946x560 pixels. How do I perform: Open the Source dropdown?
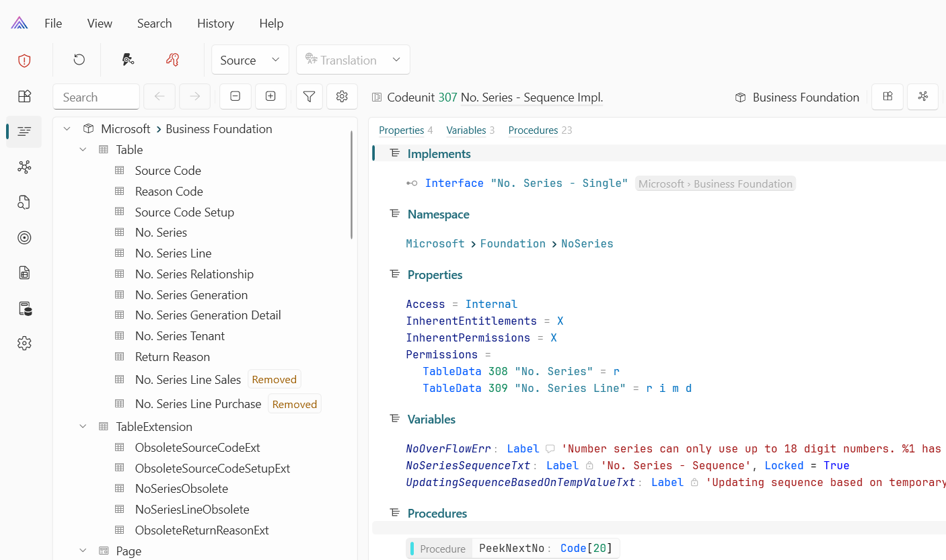point(250,60)
